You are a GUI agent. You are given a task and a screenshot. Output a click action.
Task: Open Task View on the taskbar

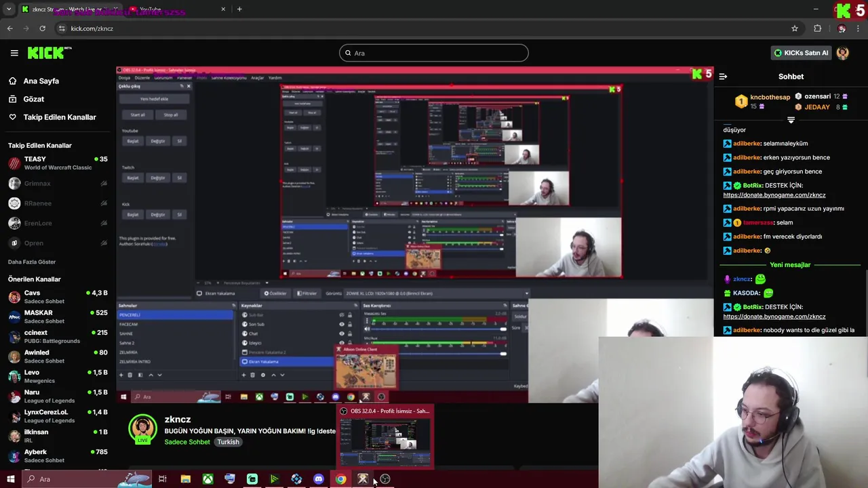point(163,479)
